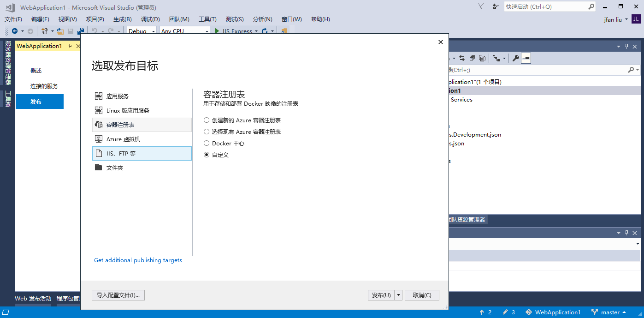
Task: Click the class view hierarchy icon
Action: click(x=496, y=58)
